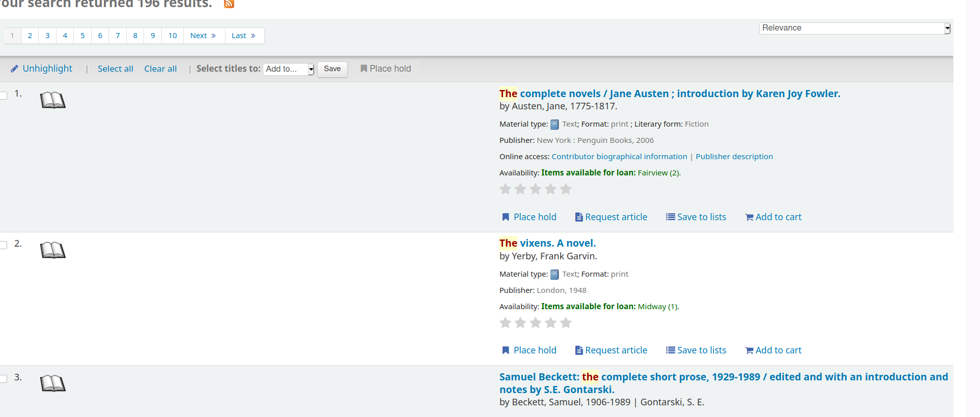Click the pencil Unhighlight icon
The image size is (980, 417).
[x=15, y=69]
